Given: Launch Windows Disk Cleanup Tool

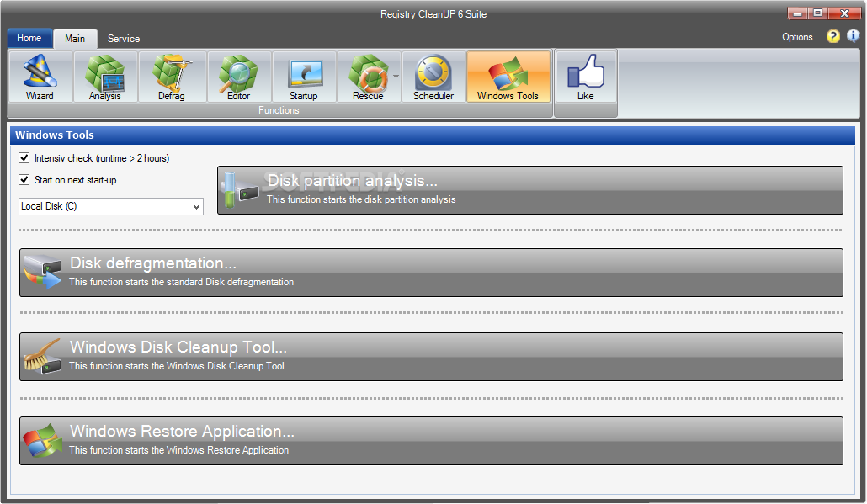Looking at the screenshot, I should tap(431, 357).
